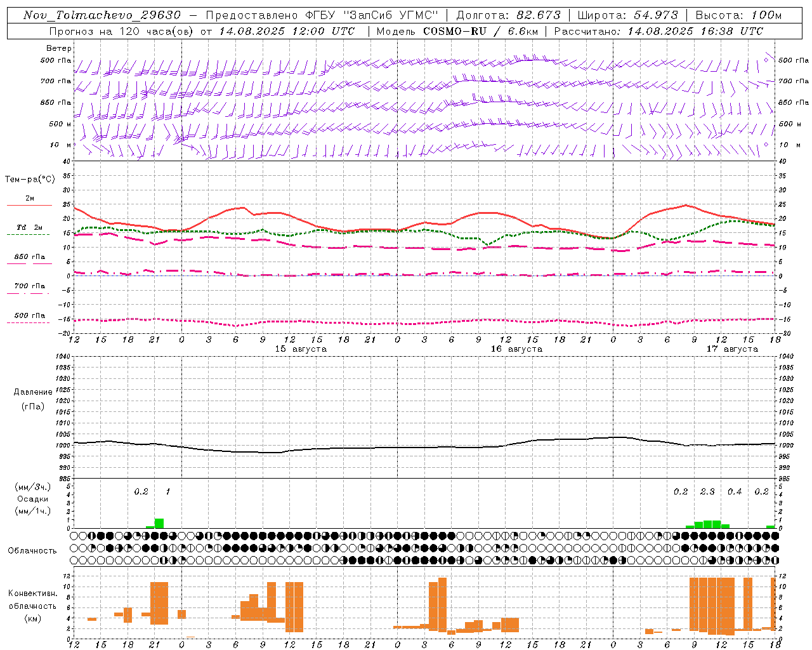Click the '15 августа' date label
812x650 pixels.
pos(301,349)
